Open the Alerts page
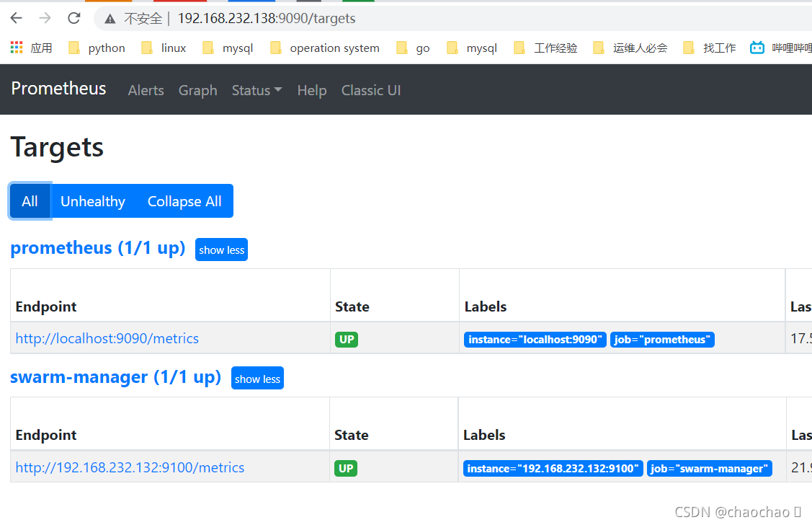The width and height of the screenshot is (812, 525). (x=146, y=90)
